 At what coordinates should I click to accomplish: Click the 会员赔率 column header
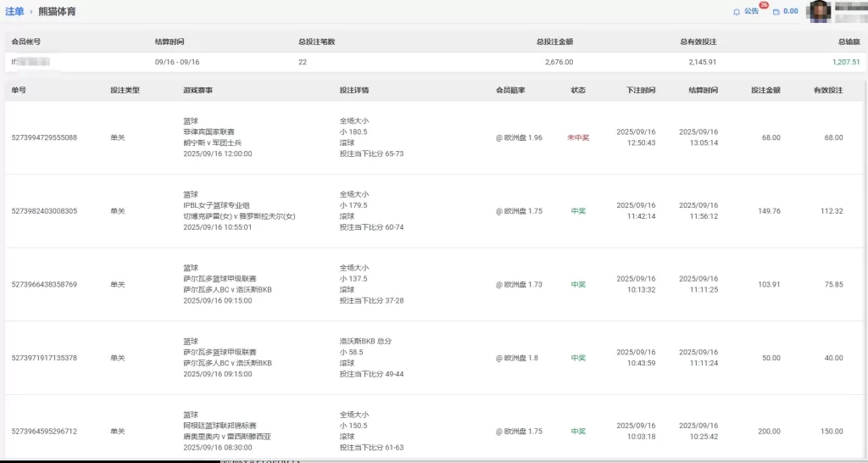coord(510,90)
